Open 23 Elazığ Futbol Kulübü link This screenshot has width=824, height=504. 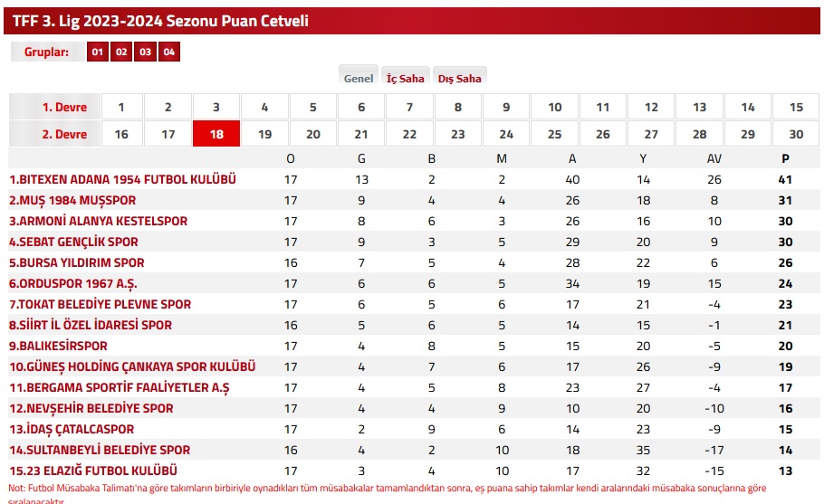click(x=93, y=471)
